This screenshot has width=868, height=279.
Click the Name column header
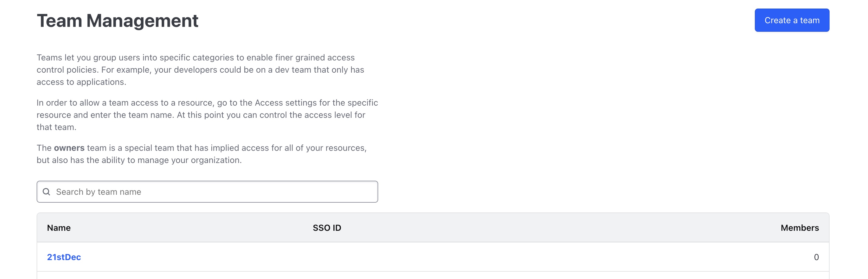59,228
